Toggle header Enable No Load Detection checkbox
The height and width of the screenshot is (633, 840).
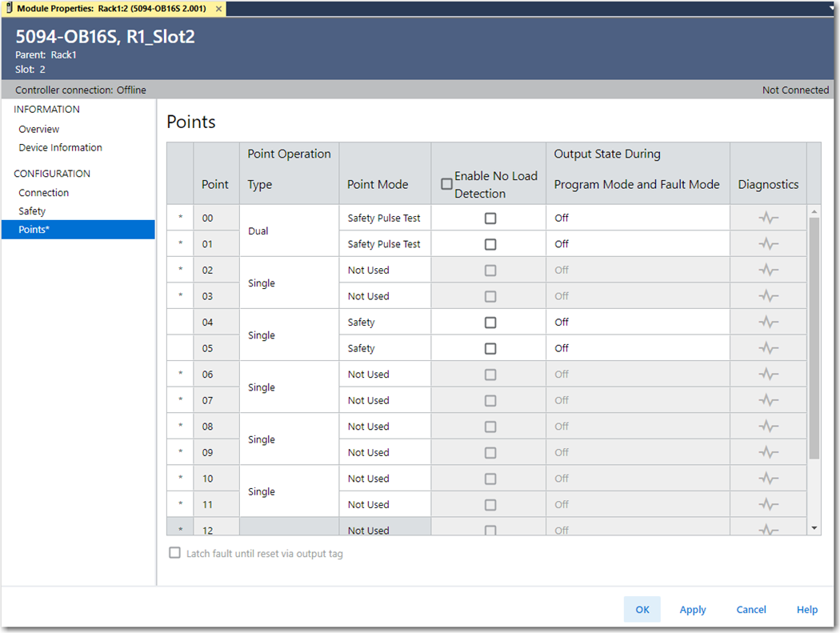(x=446, y=184)
